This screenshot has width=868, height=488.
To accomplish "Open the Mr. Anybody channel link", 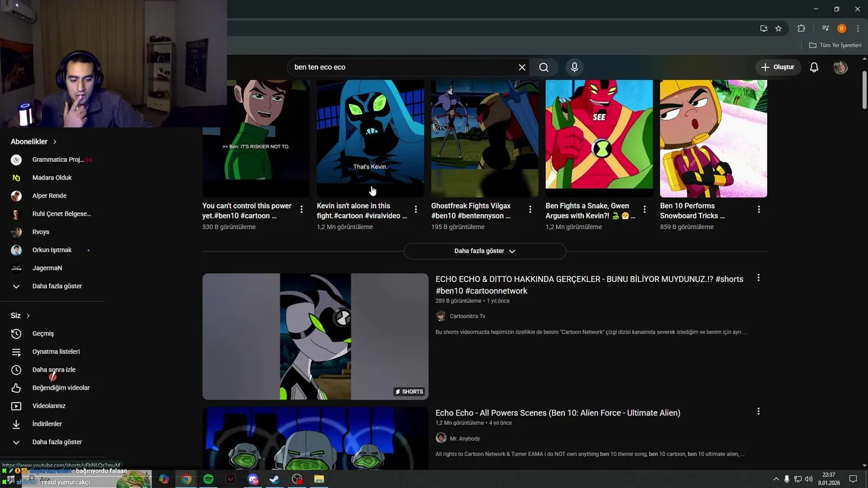I will (x=465, y=439).
